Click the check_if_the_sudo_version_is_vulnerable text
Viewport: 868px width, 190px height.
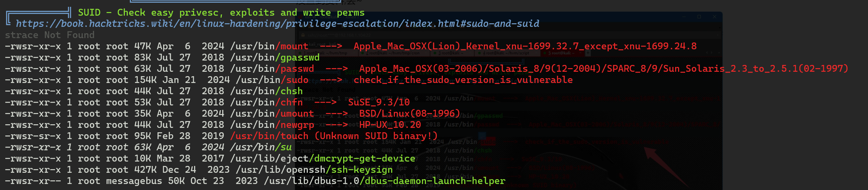tap(463, 80)
